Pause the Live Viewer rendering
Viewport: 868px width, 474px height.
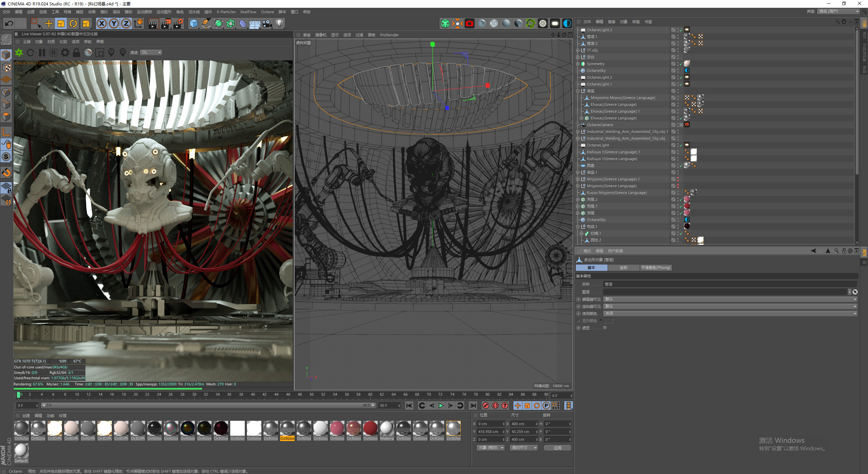point(42,53)
